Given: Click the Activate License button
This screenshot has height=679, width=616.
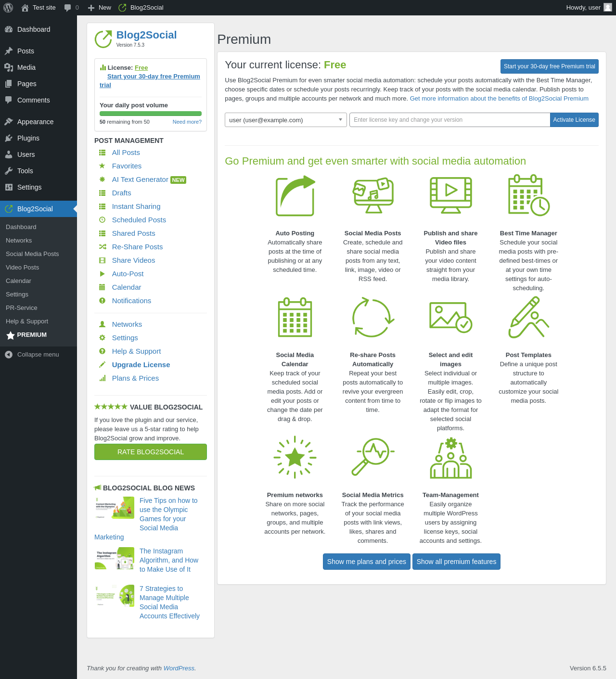Looking at the screenshot, I should (574, 120).
